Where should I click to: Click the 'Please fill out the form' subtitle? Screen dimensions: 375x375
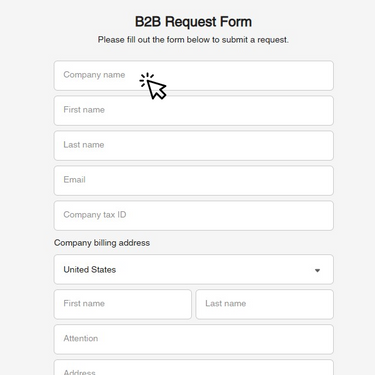coord(193,40)
